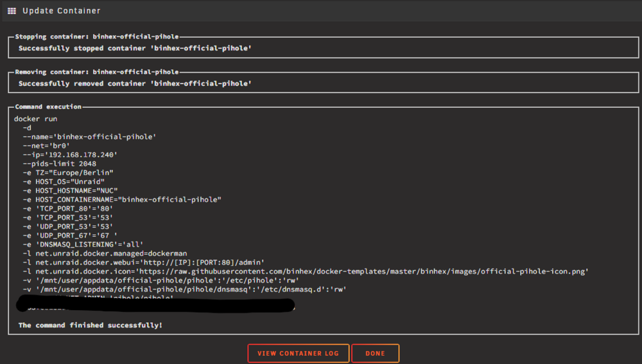Viewport: 642px width, 364px height.
Task: Click the --net='br0' line
Action: [x=46, y=146]
